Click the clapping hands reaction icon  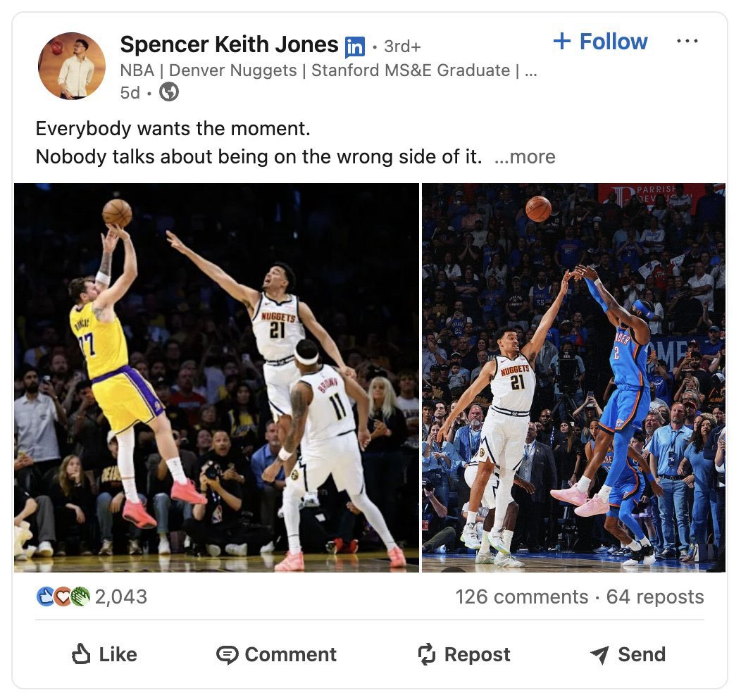(x=80, y=596)
